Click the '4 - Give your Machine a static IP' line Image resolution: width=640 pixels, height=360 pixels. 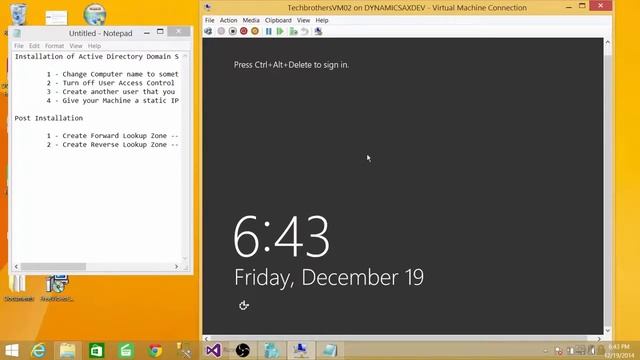click(x=112, y=100)
